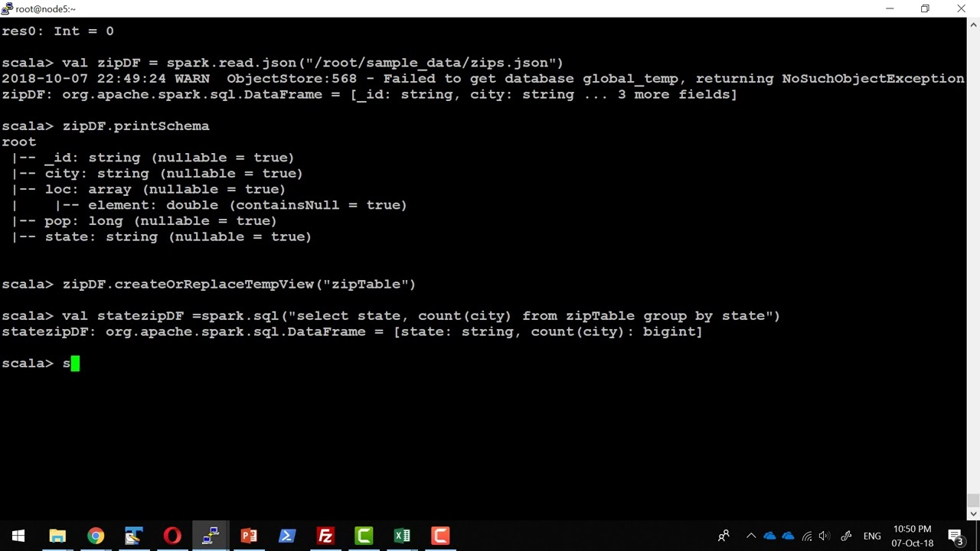This screenshot has height=551, width=980.
Task: Open the PuTTY system menu icon in title bar
Action: 7,8
